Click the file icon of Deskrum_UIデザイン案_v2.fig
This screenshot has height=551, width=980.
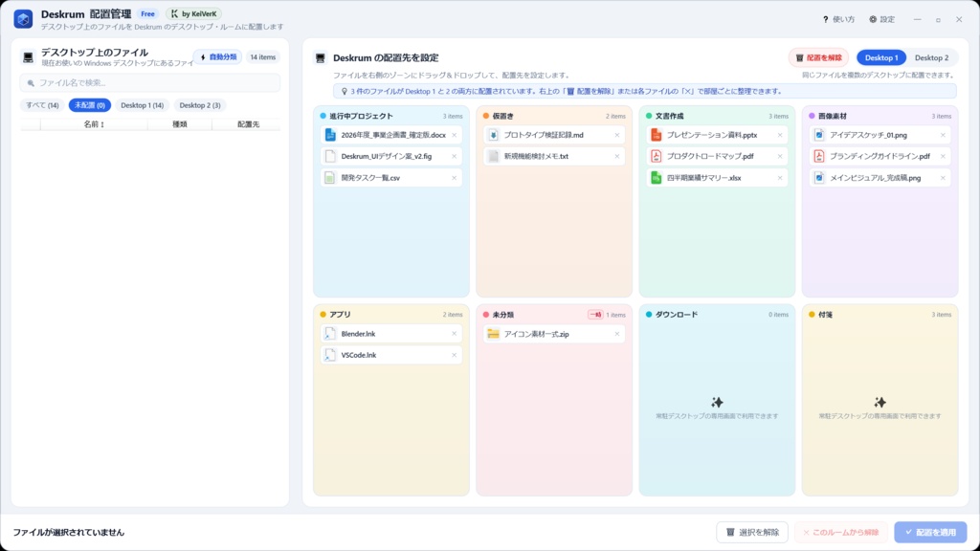[330, 156]
